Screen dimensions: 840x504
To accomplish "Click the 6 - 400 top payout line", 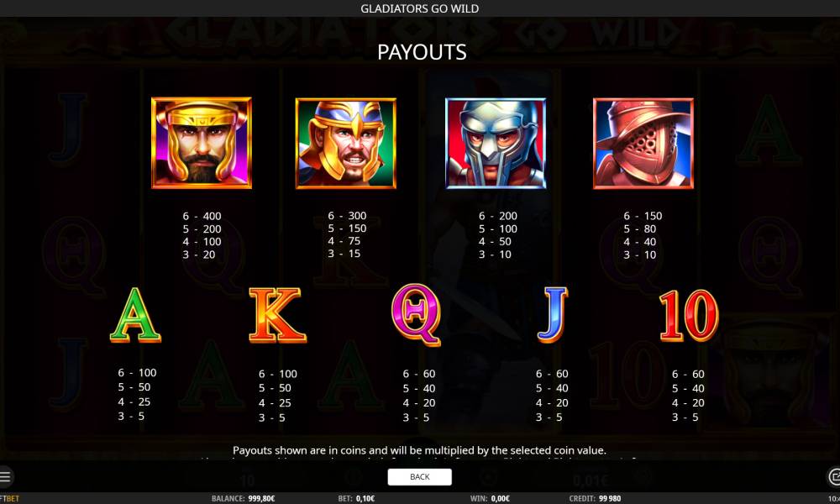I will coord(202,216).
